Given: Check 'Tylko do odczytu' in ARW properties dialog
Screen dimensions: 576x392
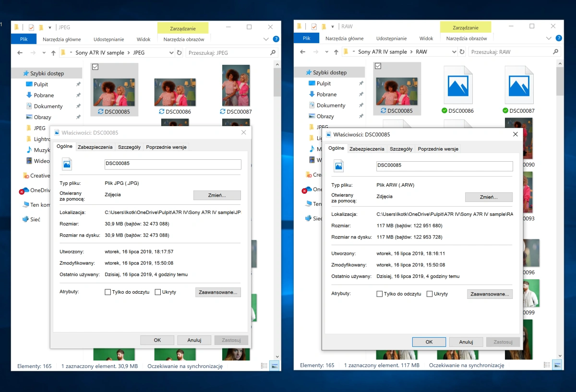Looking at the screenshot, I should coord(379,294).
